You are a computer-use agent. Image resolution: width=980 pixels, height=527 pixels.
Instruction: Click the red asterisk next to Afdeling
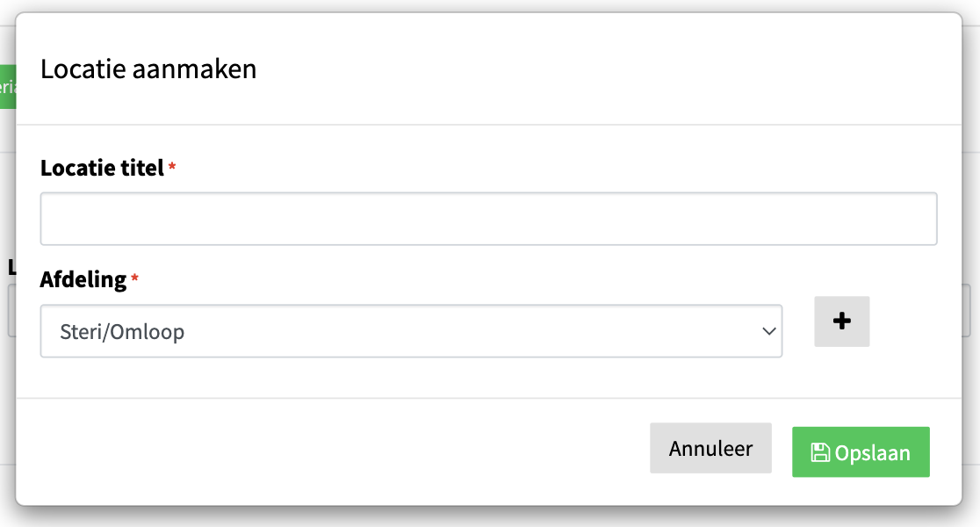click(134, 278)
